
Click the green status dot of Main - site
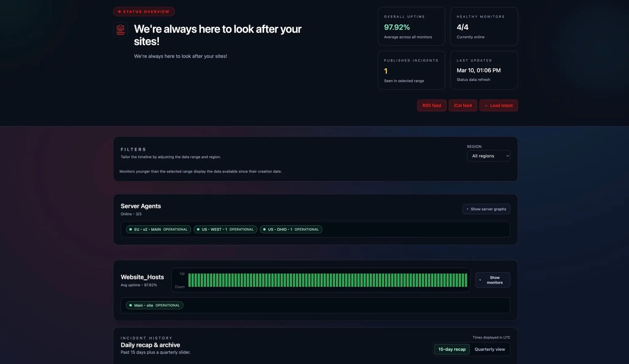[131, 305]
